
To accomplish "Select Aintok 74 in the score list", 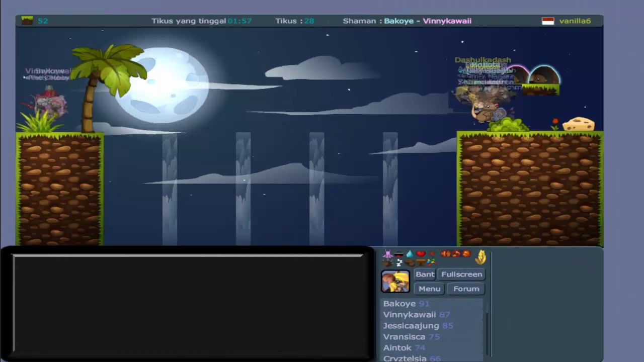I will point(404,348).
